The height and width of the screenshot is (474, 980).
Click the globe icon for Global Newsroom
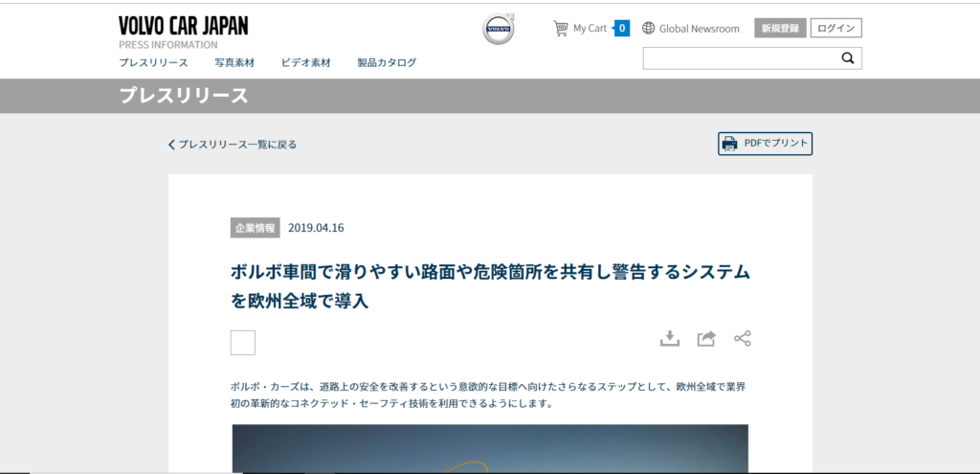(x=649, y=28)
